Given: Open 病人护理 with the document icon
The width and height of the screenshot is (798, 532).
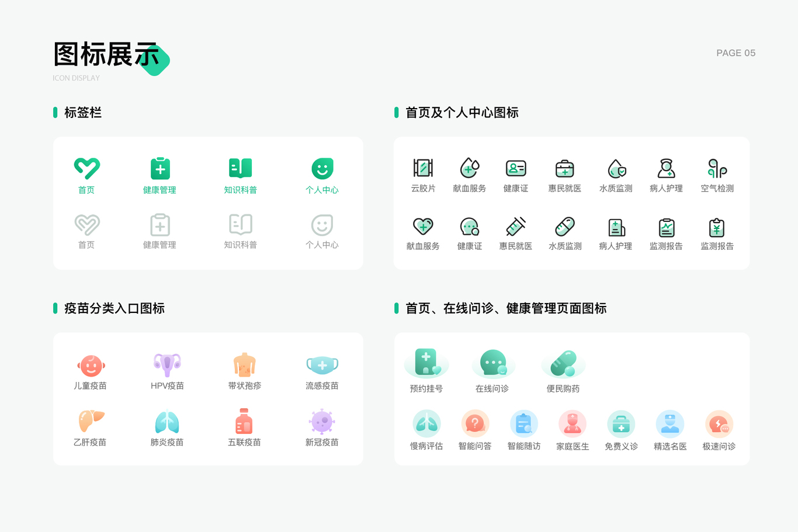Looking at the screenshot, I should [616, 227].
